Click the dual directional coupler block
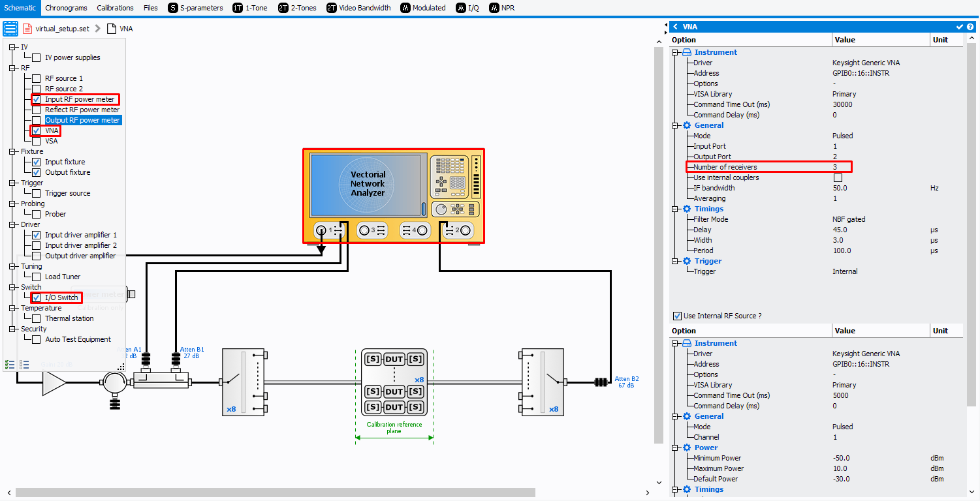This screenshot has width=980, height=501. point(161,380)
